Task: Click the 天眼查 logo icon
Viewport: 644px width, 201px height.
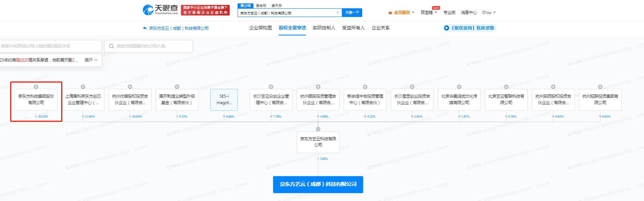Action: [x=148, y=10]
